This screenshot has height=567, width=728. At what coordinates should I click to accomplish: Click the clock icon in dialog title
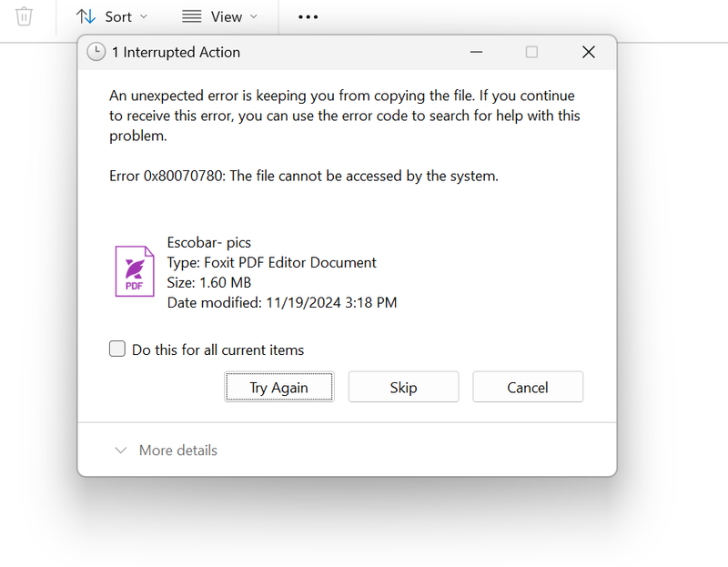pyautogui.click(x=96, y=52)
